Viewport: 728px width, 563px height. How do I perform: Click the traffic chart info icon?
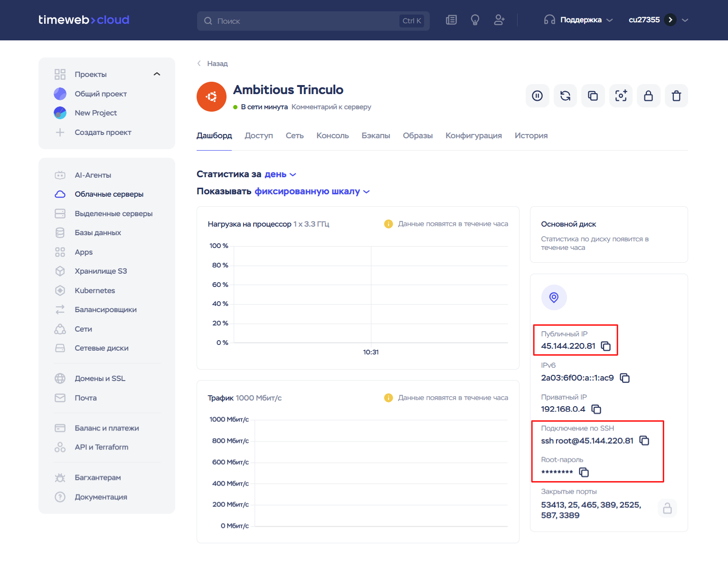point(388,398)
